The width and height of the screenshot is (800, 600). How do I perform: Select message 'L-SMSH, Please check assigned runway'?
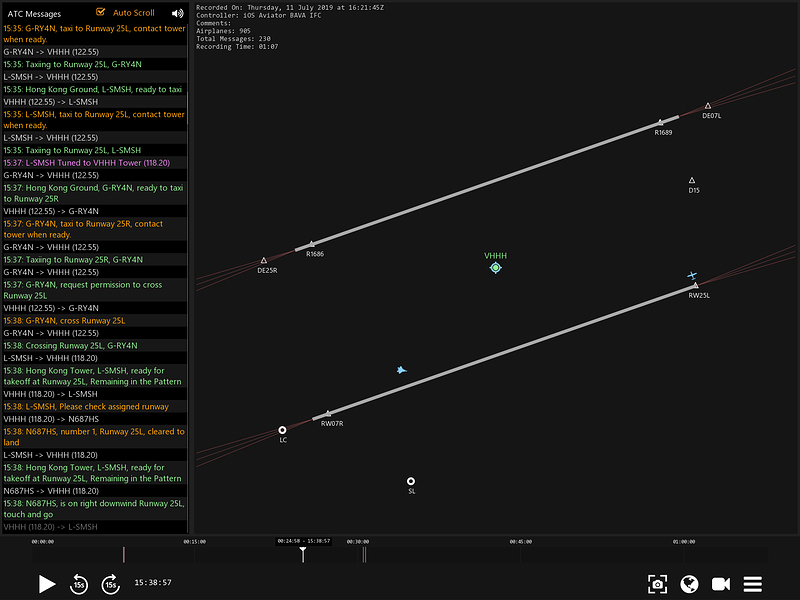point(94,407)
